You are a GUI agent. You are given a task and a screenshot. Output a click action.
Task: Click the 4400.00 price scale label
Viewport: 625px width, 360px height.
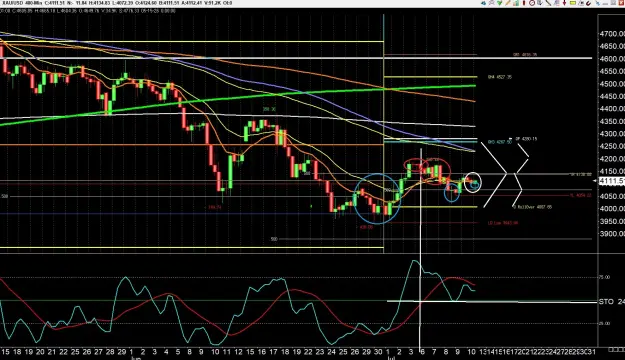pyautogui.click(x=612, y=108)
